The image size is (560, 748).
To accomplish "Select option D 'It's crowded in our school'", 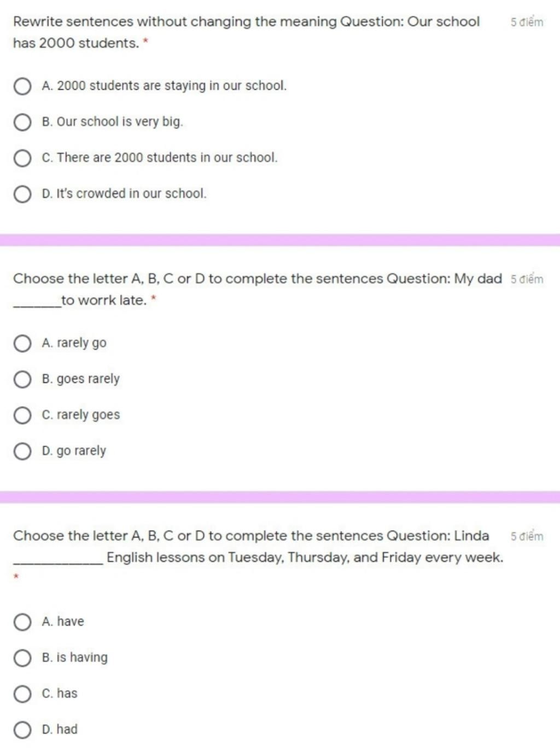I will (x=22, y=194).
